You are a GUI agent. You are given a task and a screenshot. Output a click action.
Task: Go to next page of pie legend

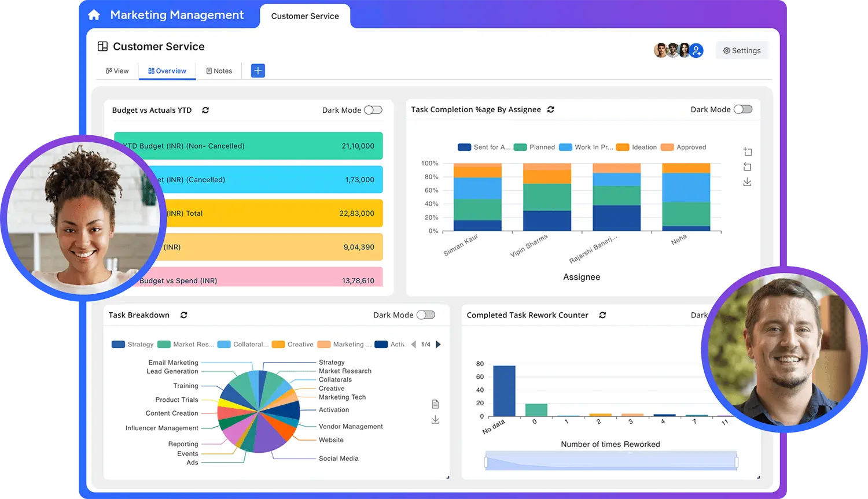(438, 345)
